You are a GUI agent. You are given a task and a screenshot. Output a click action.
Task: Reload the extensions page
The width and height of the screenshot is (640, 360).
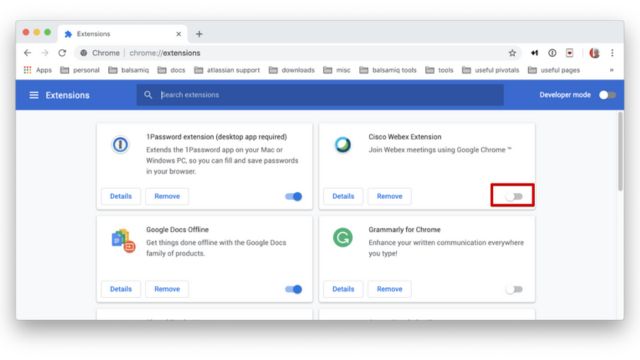click(62, 53)
